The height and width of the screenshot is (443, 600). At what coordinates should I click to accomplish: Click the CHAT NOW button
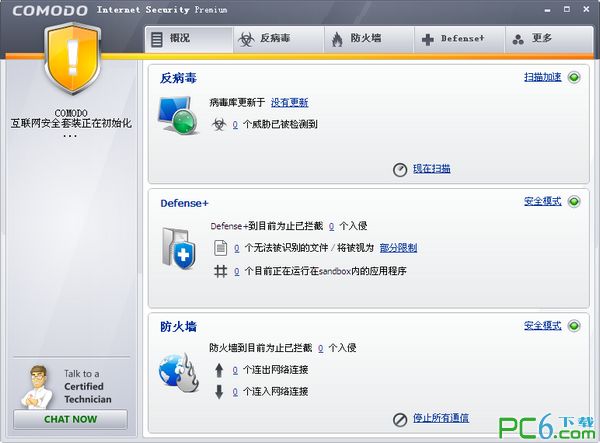point(70,419)
